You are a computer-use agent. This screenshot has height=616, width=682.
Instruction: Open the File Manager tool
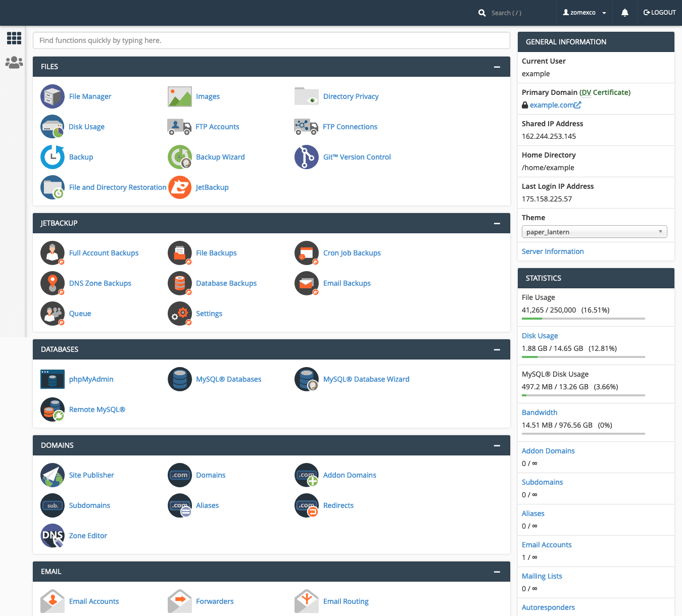point(90,96)
